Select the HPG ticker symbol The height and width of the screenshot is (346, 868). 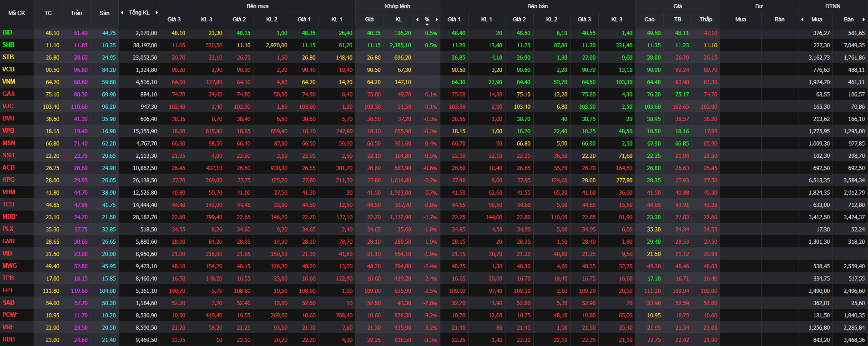coord(9,180)
